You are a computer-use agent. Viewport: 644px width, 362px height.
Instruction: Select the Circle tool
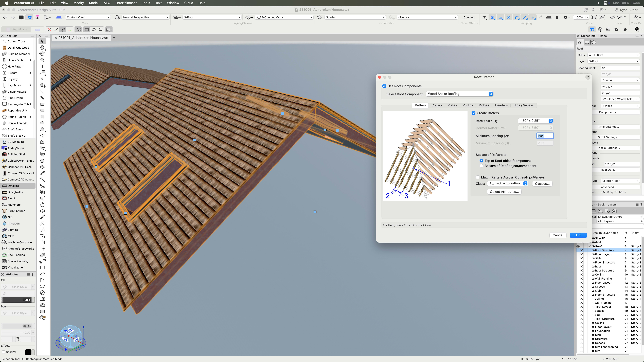tap(42, 117)
